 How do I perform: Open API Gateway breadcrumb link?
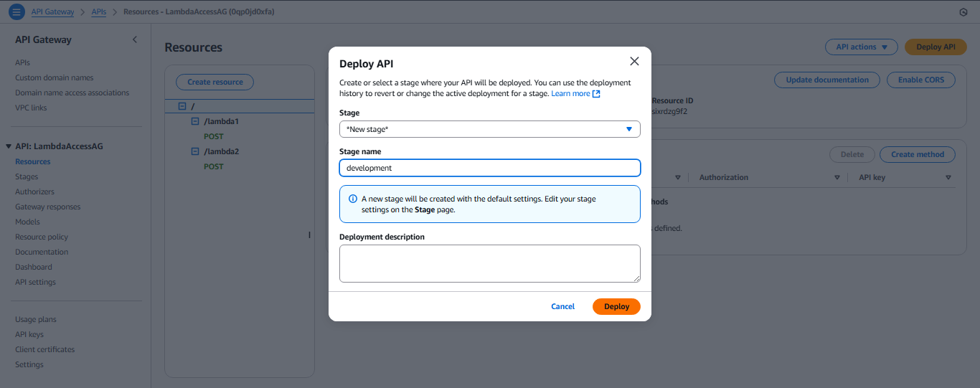[x=52, y=12]
